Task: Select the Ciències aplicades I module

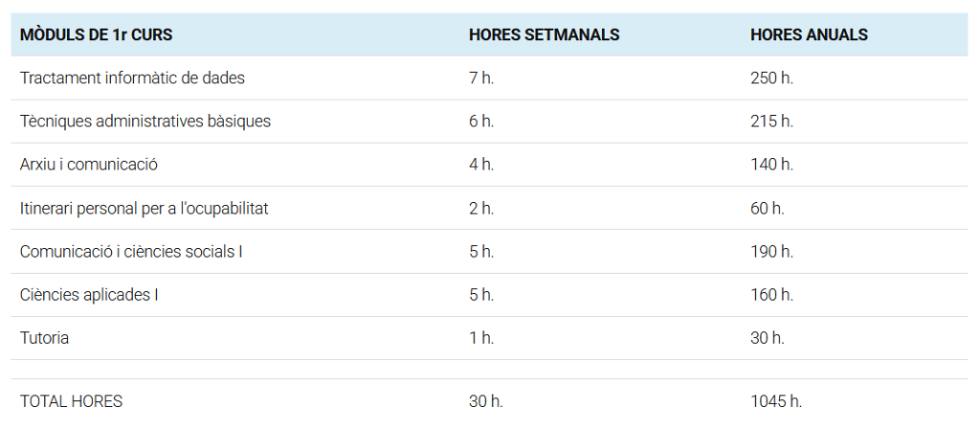Action: coord(89,294)
